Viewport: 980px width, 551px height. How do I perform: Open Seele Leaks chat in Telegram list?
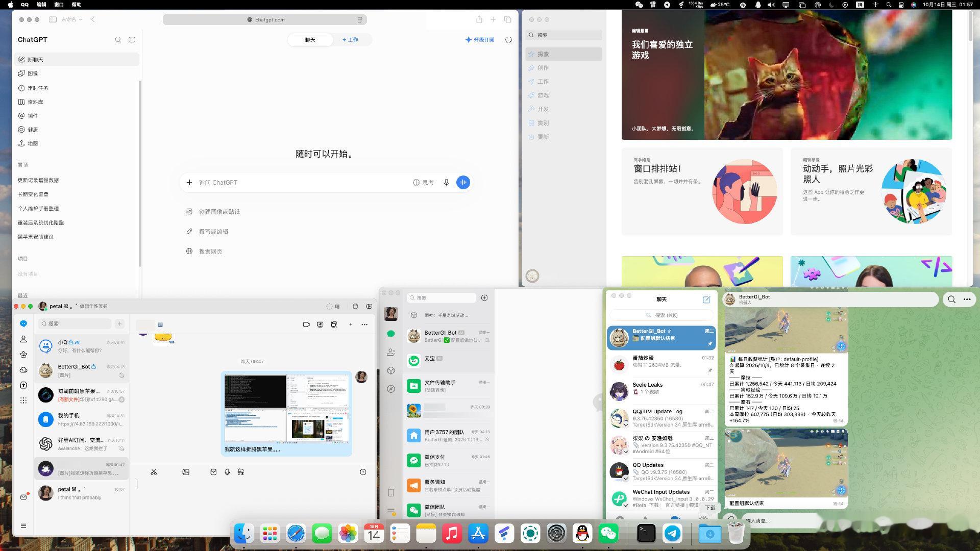point(661,391)
